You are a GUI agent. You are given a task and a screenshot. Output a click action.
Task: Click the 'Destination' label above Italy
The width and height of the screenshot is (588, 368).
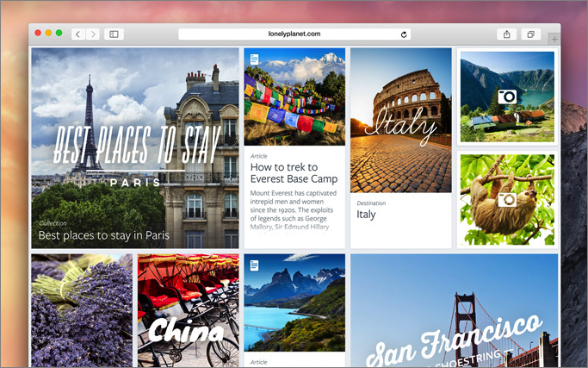pos(371,203)
